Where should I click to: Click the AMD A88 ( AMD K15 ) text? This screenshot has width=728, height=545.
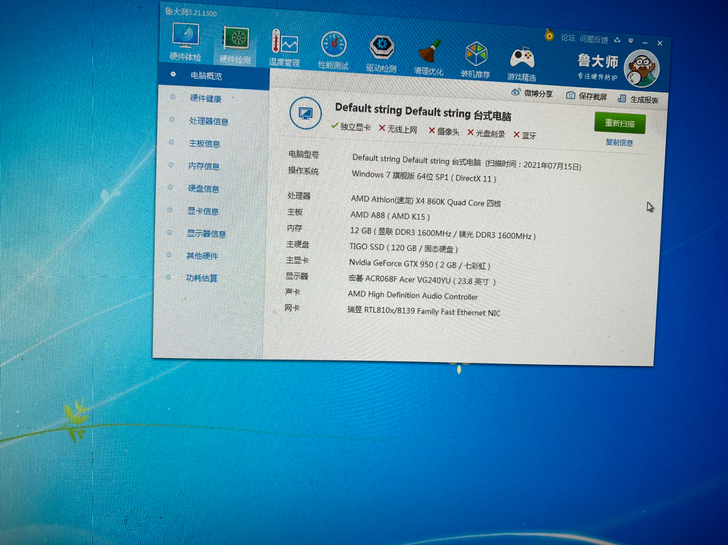tap(390, 215)
